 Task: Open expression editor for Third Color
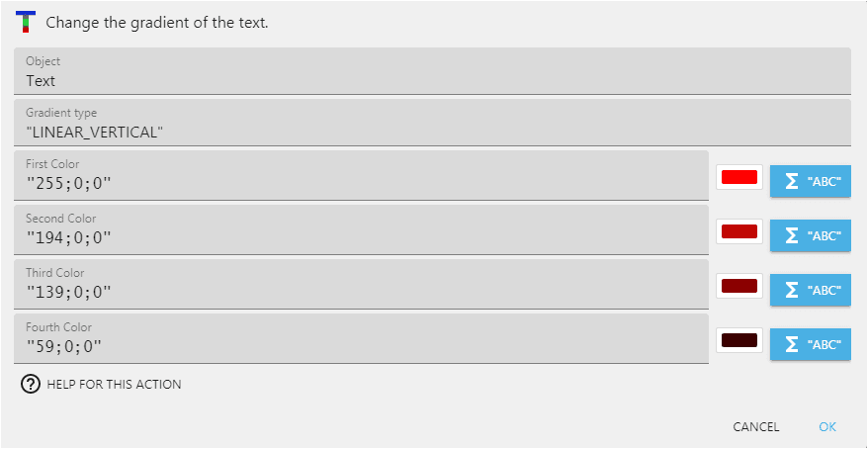pos(810,290)
